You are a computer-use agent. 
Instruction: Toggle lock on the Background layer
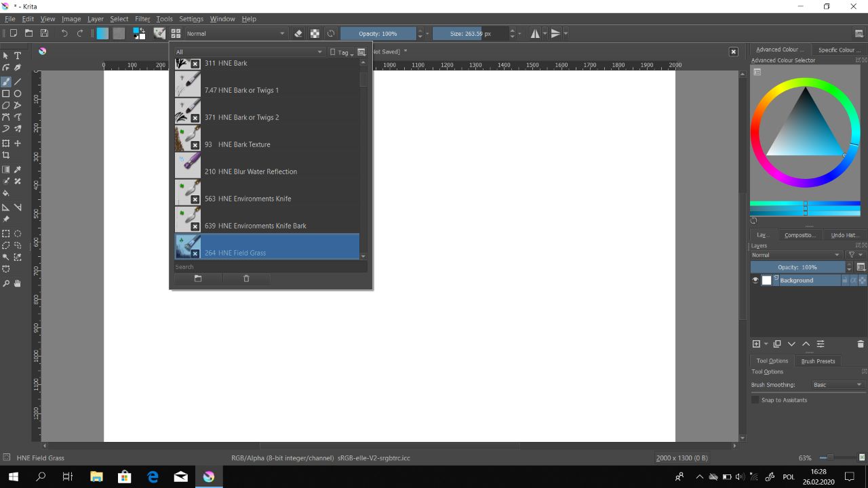point(845,281)
